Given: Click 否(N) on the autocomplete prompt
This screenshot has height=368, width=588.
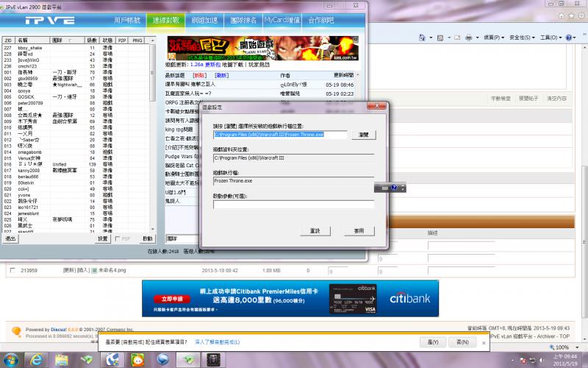Looking at the screenshot, I should pos(462,342).
